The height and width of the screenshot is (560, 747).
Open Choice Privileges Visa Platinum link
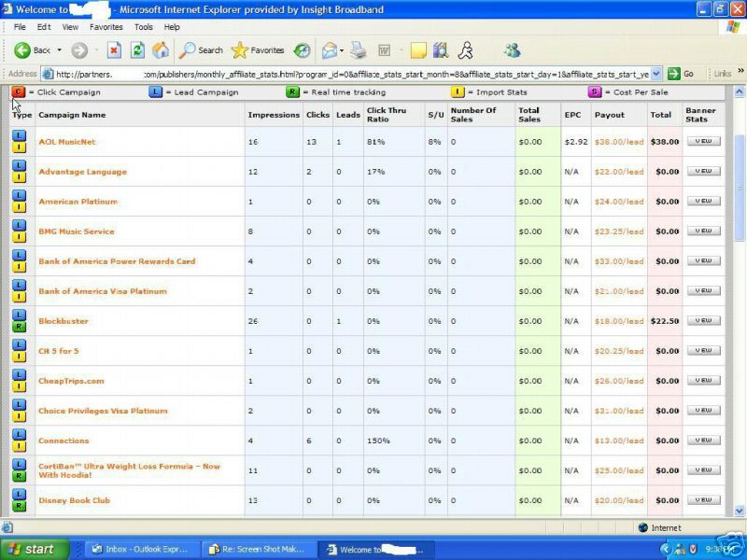pos(104,411)
